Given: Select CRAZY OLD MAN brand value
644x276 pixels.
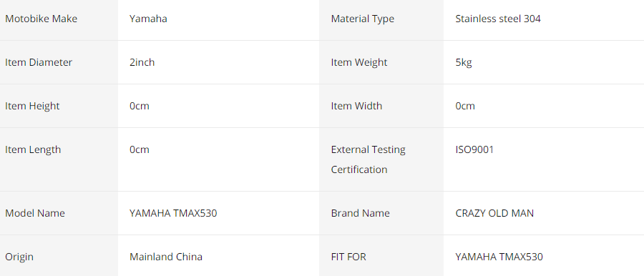Looking at the screenshot, I should [x=494, y=213].
